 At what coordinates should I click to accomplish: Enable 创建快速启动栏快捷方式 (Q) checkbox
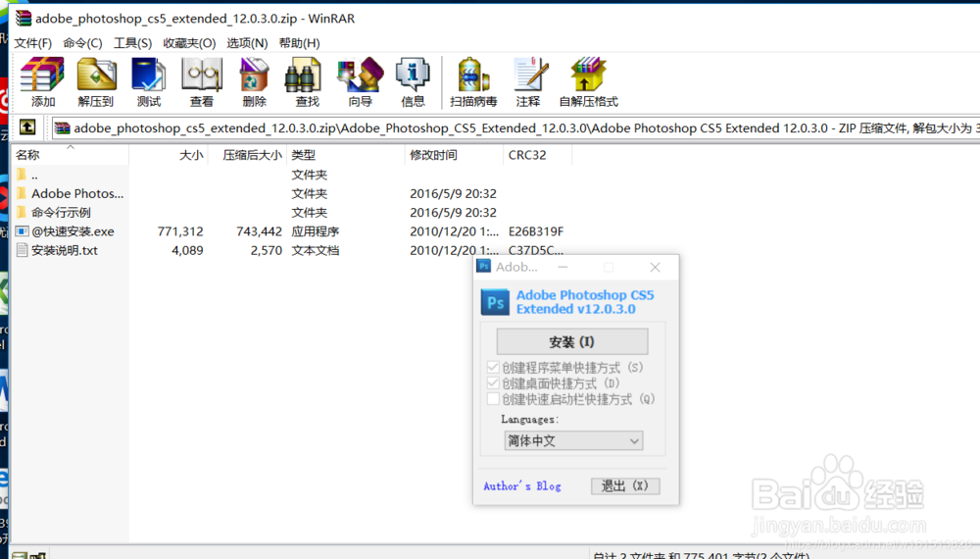[x=493, y=399]
